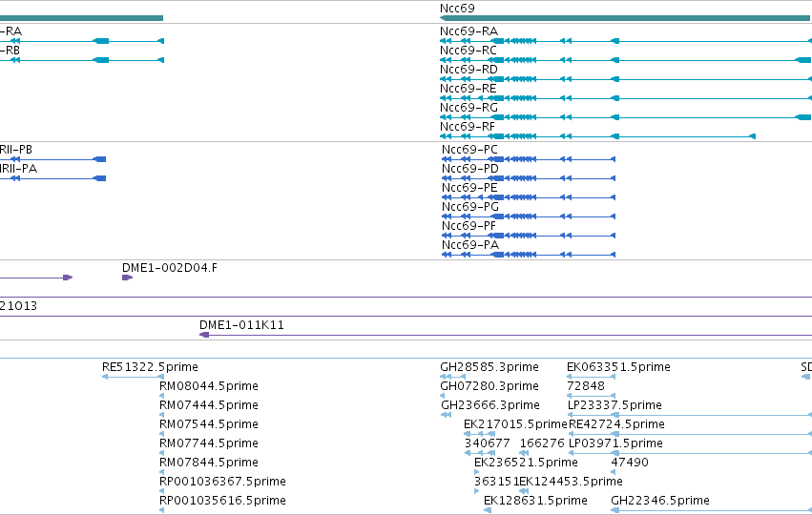
Task: Select the Ncc69-RC transcript label
Action: point(468,51)
